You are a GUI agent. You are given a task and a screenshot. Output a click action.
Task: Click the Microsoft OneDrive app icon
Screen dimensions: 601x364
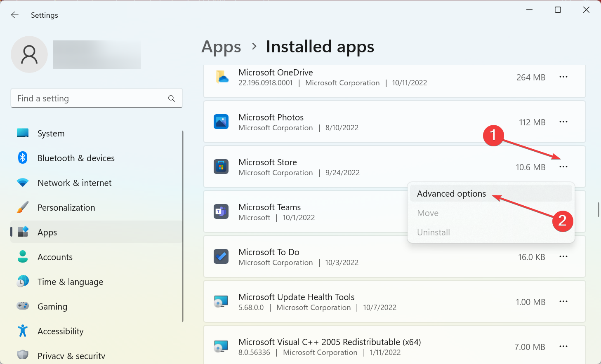[x=222, y=77]
